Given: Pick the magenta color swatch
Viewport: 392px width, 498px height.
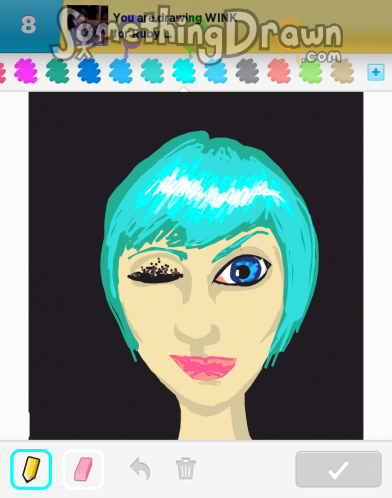Looking at the screenshot, I should [x=26, y=71].
